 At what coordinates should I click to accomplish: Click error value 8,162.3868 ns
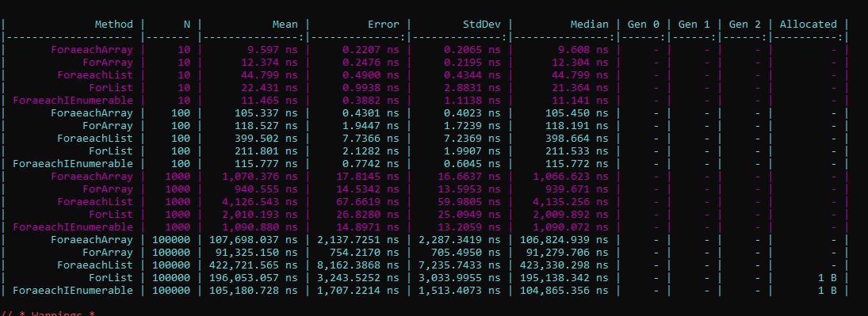[x=358, y=265]
